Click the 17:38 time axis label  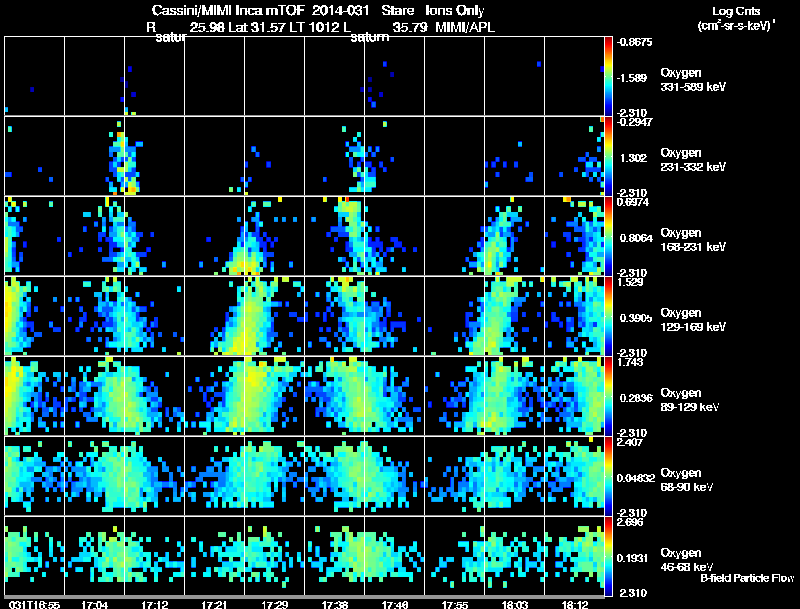tap(335, 604)
